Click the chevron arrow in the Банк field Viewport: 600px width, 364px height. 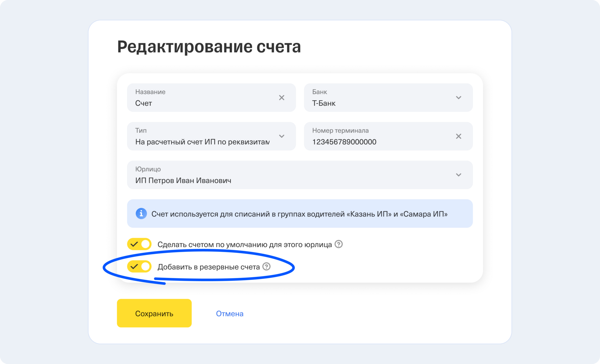459,98
